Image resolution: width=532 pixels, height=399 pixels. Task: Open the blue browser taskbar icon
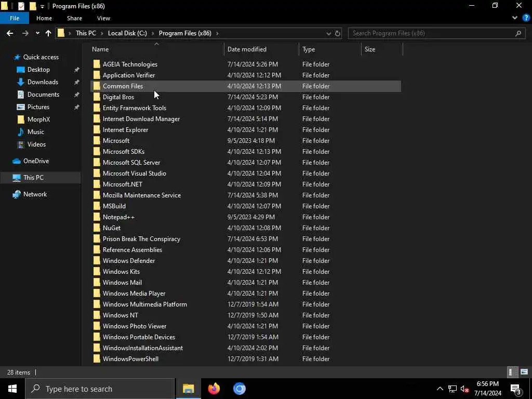[239, 389]
